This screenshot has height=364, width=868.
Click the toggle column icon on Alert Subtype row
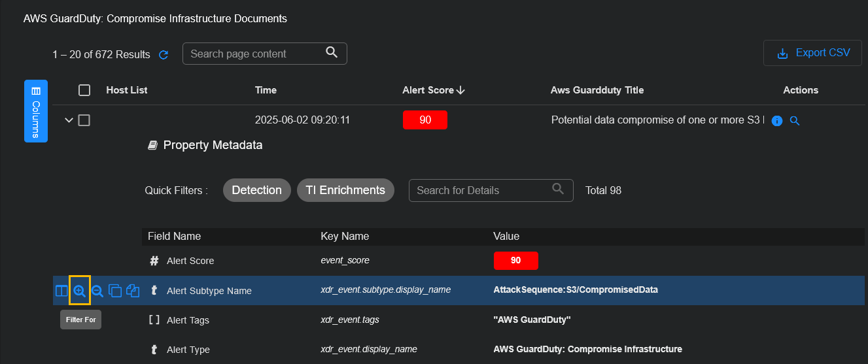coord(61,291)
